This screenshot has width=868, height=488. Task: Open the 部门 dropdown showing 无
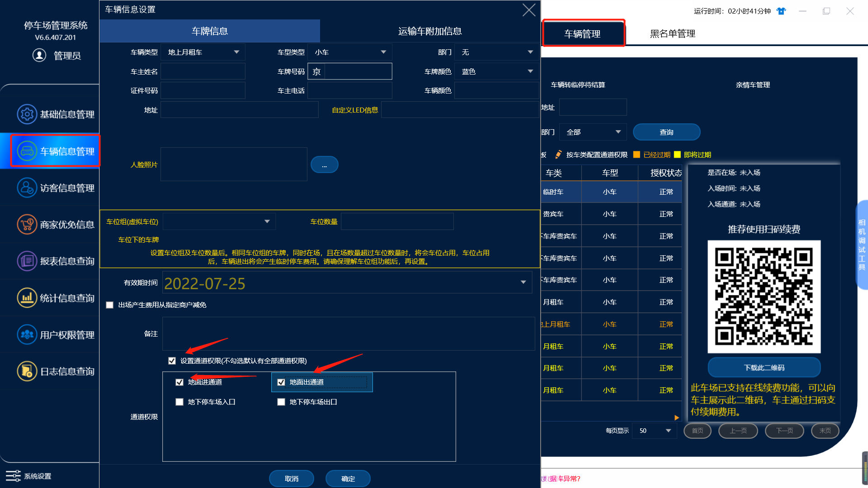[x=497, y=52]
